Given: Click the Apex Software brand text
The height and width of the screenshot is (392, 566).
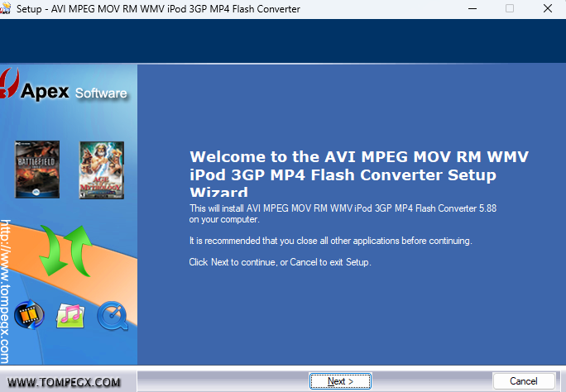Looking at the screenshot, I should pos(74,91).
